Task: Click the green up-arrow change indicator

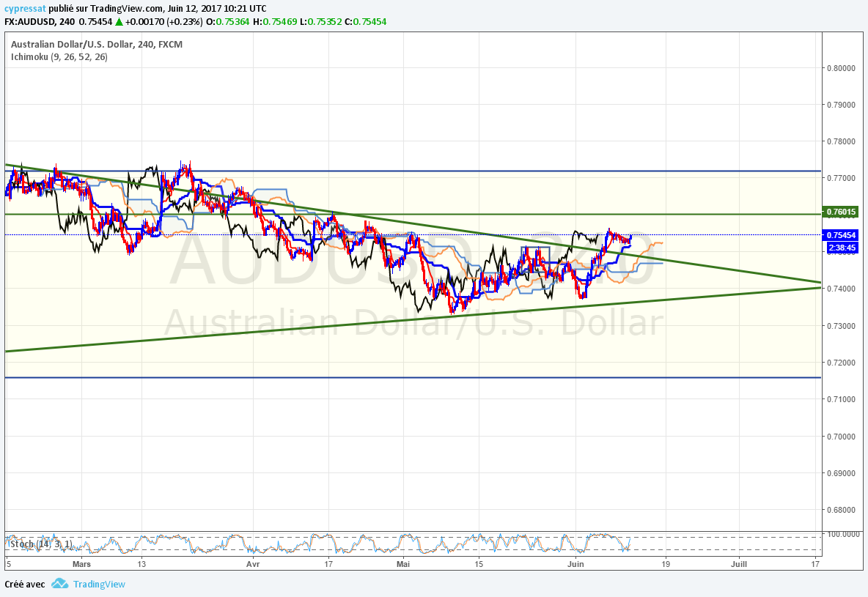Action: click(x=119, y=22)
